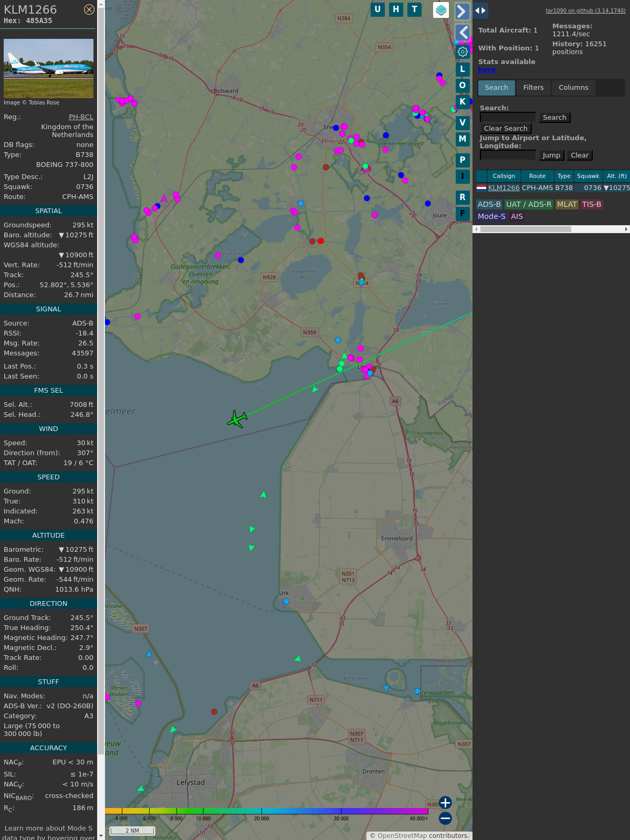The height and width of the screenshot is (840, 630).
Task: Open the stats 'here' link
Action: point(487,70)
